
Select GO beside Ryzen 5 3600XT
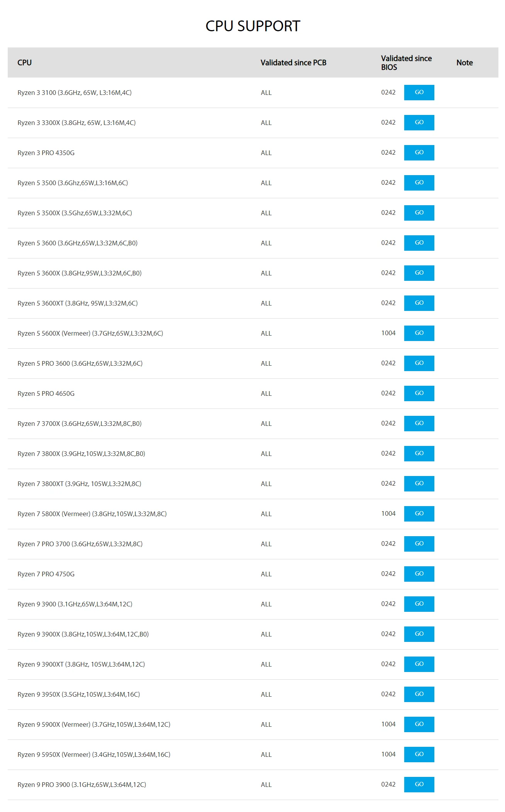pos(419,303)
